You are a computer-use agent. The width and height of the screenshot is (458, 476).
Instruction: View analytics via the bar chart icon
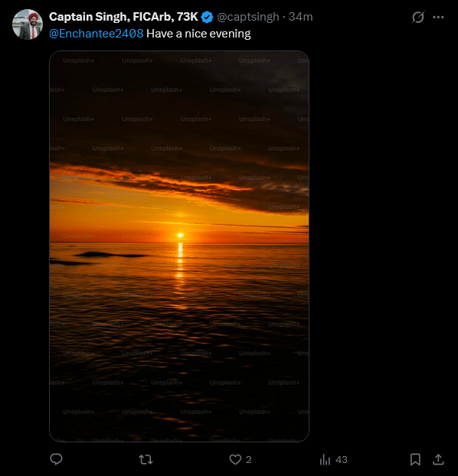325,460
